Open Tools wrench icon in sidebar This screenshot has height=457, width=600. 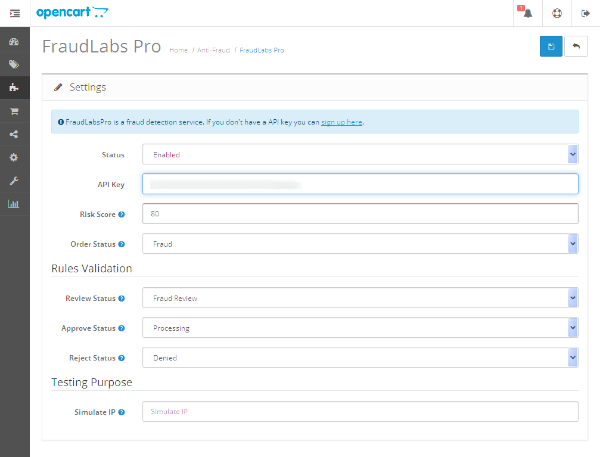(14, 181)
